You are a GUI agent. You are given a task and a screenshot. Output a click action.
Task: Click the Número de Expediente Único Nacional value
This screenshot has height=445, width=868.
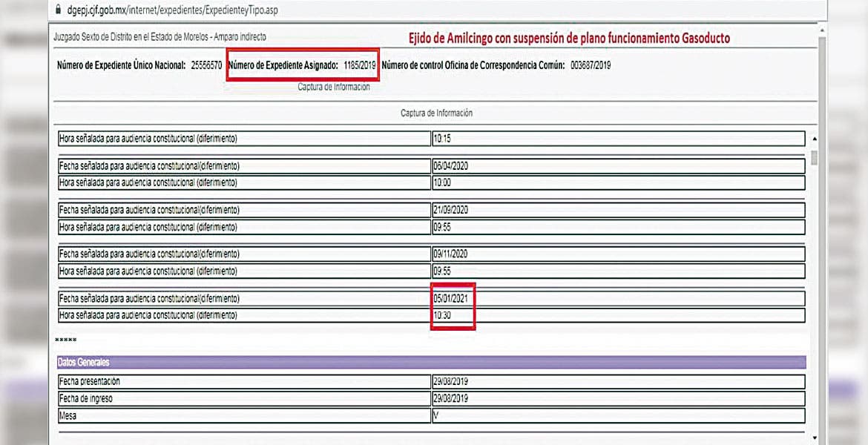click(206, 65)
